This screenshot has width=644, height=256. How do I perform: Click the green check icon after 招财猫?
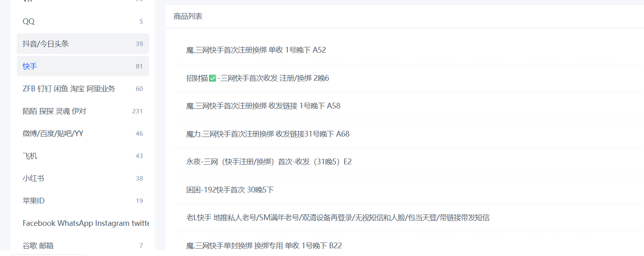(x=212, y=78)
